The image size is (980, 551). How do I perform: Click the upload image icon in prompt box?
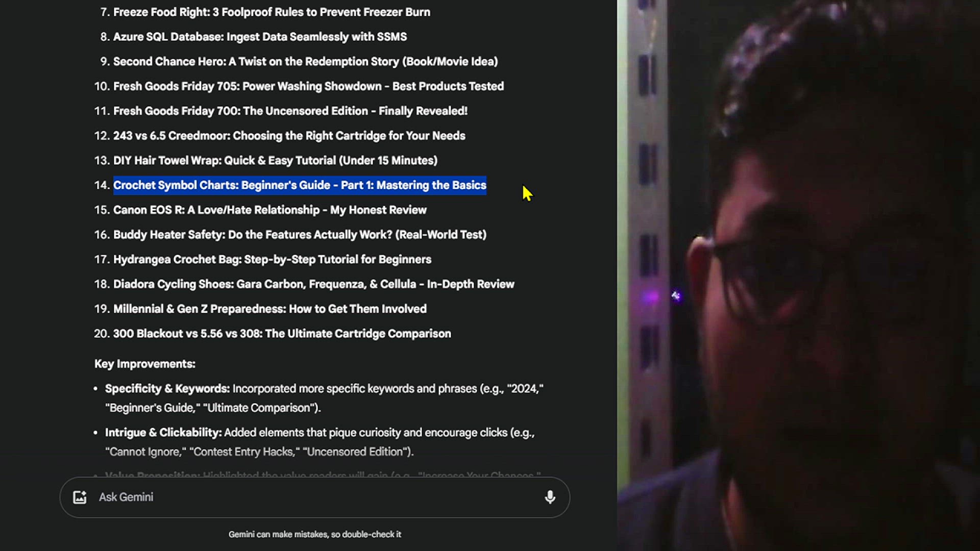(80, 497)
